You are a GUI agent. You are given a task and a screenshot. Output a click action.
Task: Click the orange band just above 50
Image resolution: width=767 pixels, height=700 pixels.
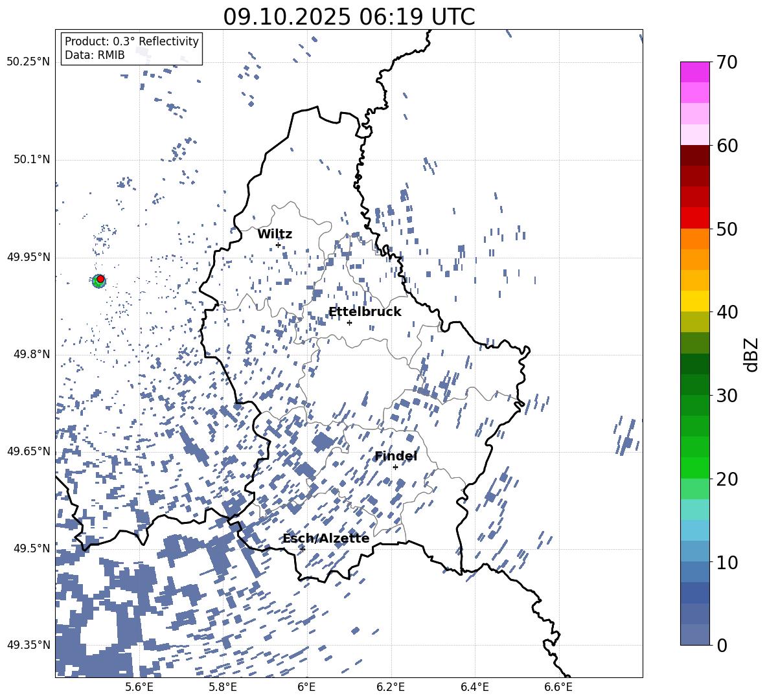click(694, 238)
